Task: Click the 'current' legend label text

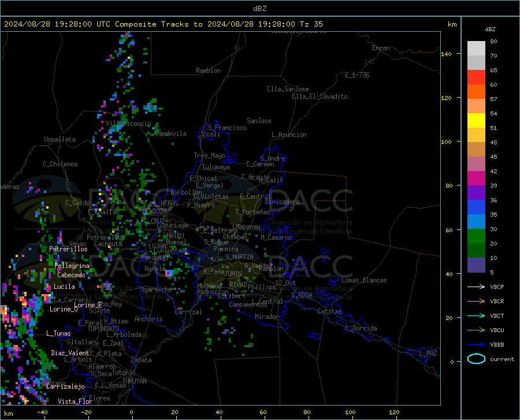Action: 502,359
